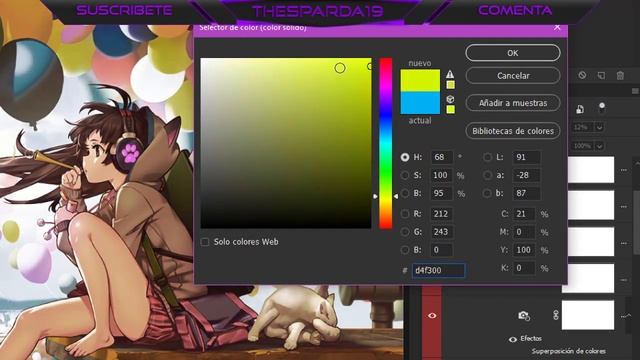This screenshot has width=640, height=360.
Task: Click the rainbow hue slider bar
Action: pyautogui.click(x=386, y=143)
